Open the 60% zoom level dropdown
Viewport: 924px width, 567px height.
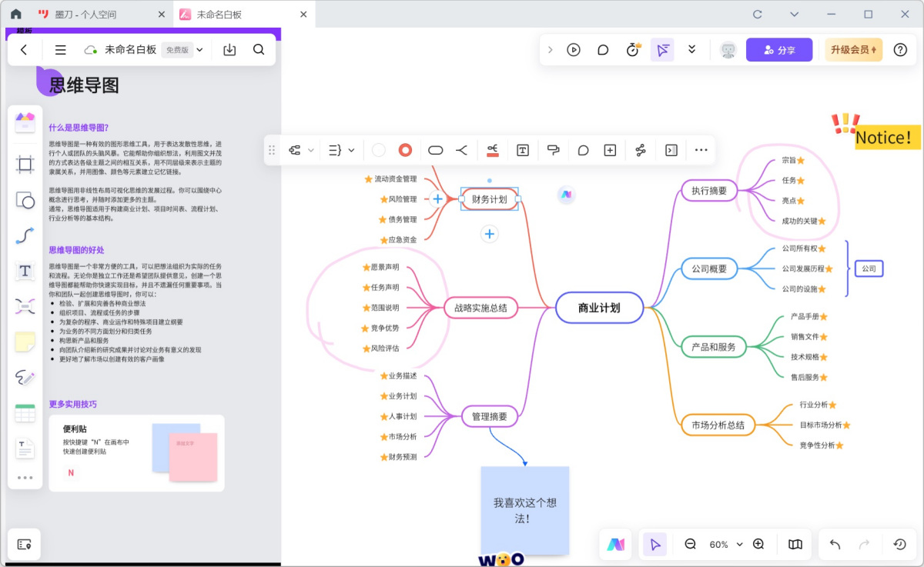coord(725,545)
